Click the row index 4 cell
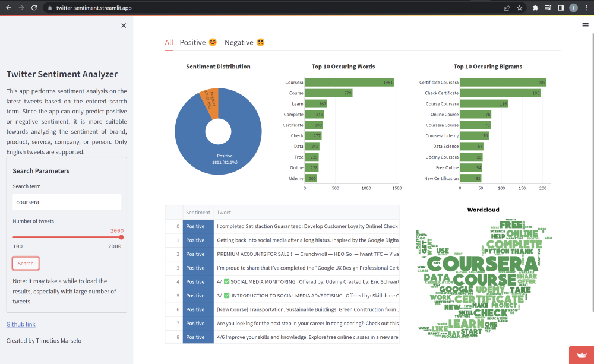The width and height of the screenshot is (594, 364). tap(174, 282)
